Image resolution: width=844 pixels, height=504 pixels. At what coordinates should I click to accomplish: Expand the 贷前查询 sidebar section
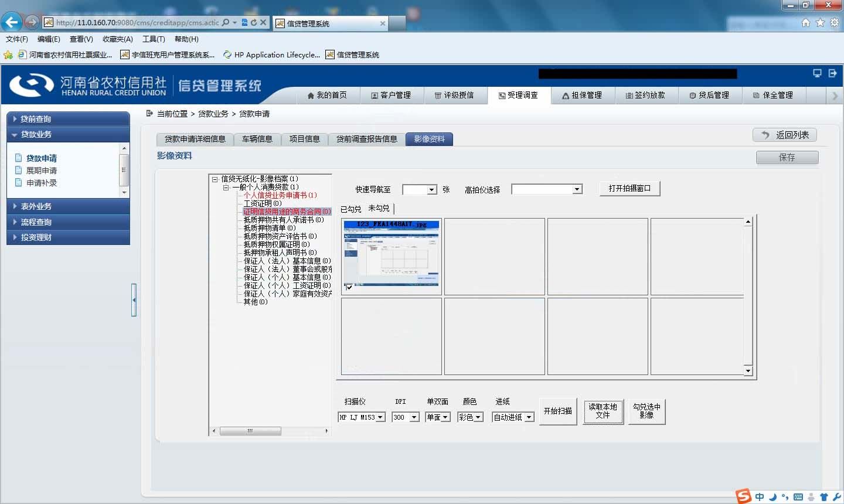[68, 119]
